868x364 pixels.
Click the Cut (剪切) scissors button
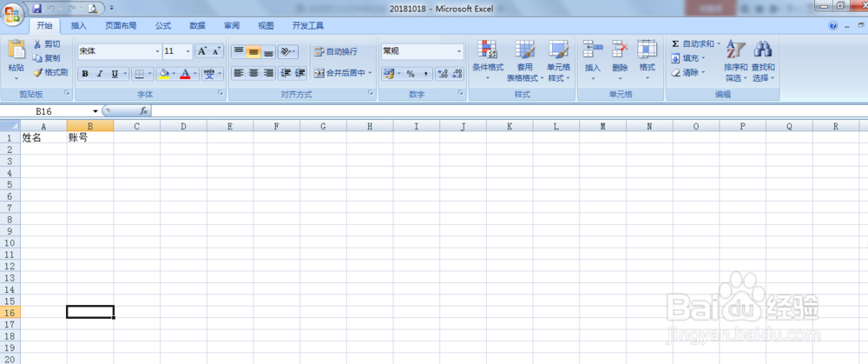[47, 43]
